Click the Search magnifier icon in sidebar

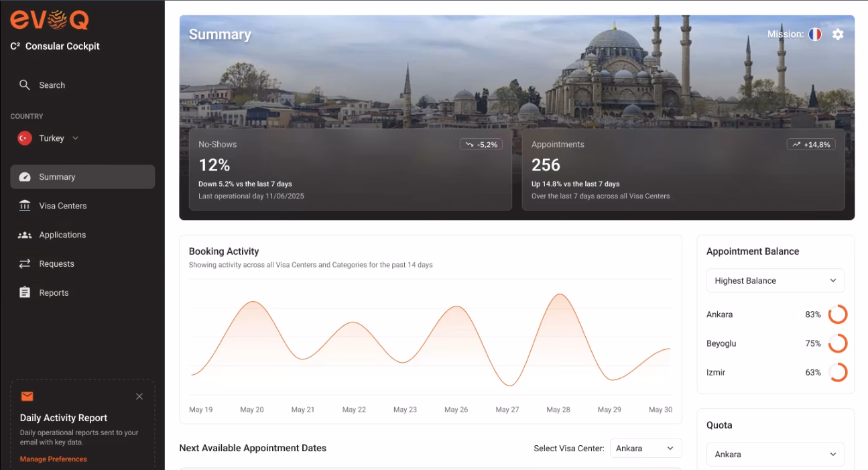tap(25, 85)
